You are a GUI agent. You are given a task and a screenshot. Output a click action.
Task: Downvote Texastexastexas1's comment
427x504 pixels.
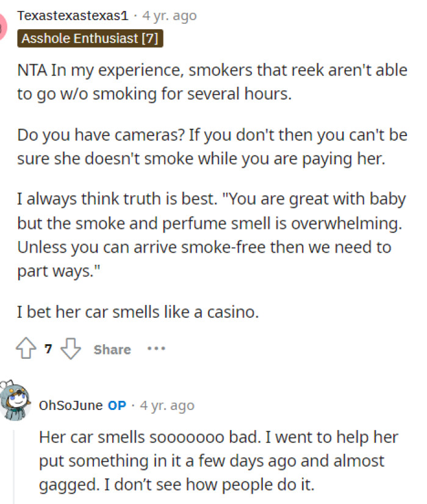click(x=71, y=349)
